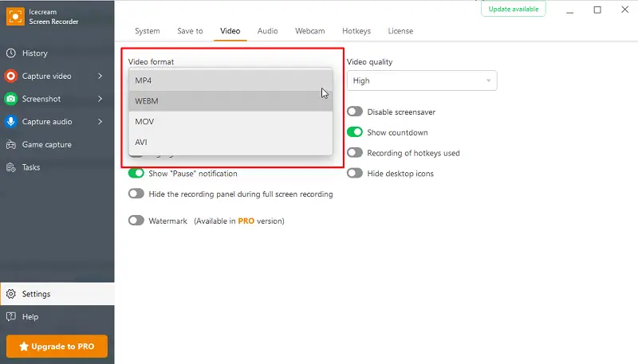638x364 pixels.
Task: Click the orange PRO version link
Action: click(246, 221)
